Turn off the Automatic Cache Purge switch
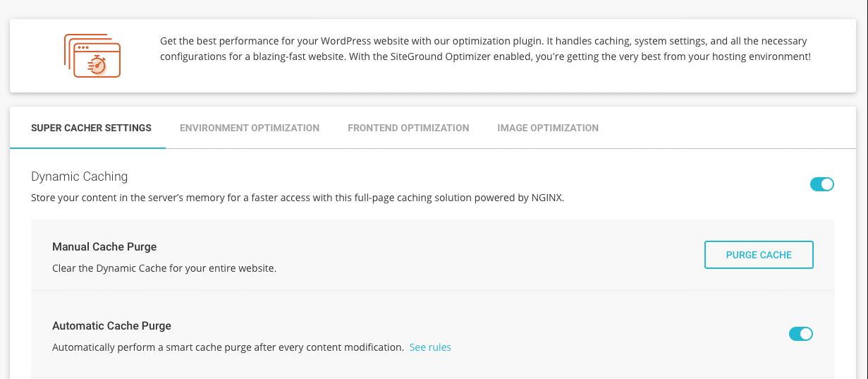Screen dimensions: 868x379 [801, 334]
